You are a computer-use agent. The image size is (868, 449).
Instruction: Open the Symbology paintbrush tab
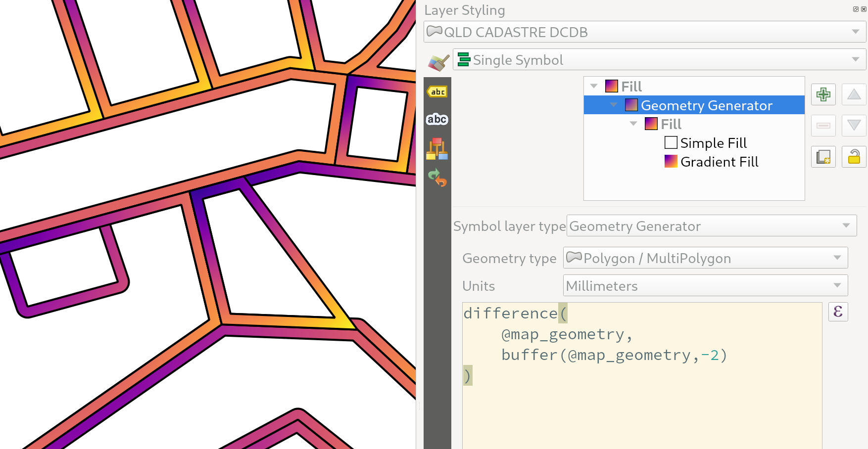[x=438, y=62]
